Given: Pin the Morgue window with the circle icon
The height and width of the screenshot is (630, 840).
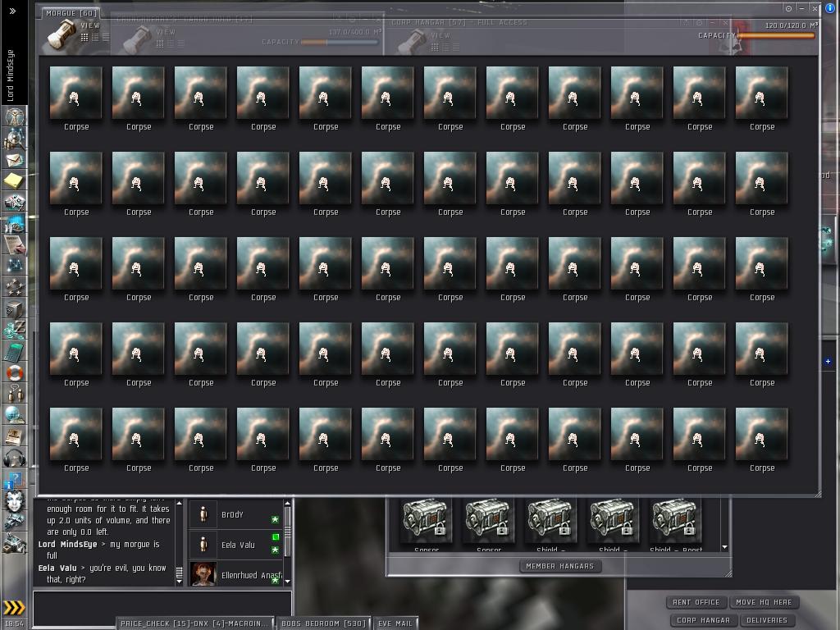Looking at the screenshot, I should [788, 8].
